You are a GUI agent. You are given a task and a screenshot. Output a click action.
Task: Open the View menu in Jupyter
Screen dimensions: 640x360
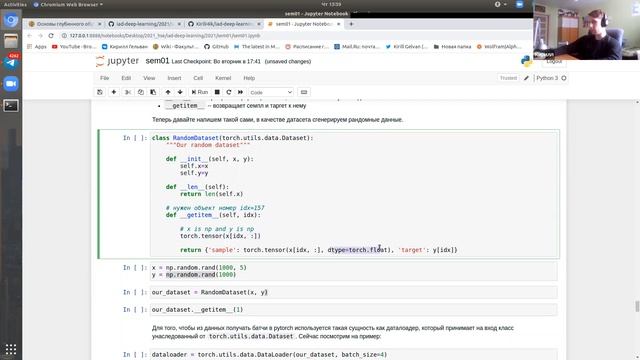click(x=149, y=78)
